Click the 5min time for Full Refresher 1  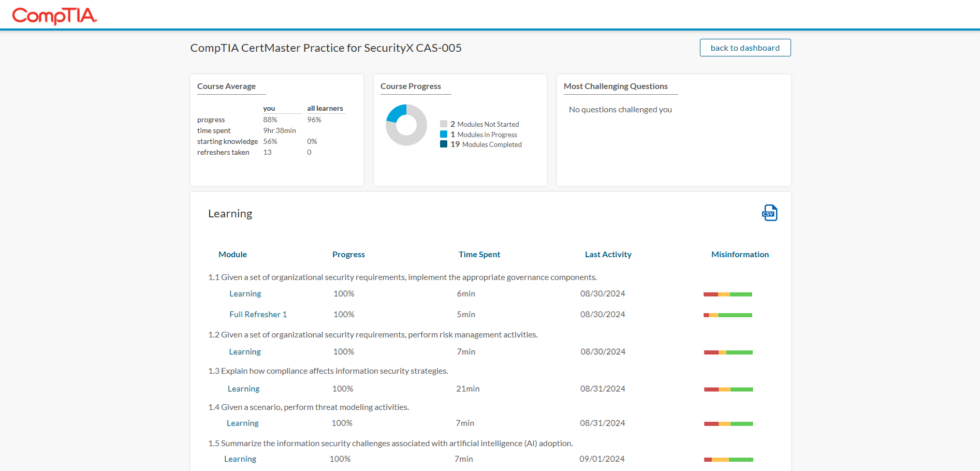[x=466, y=314]
